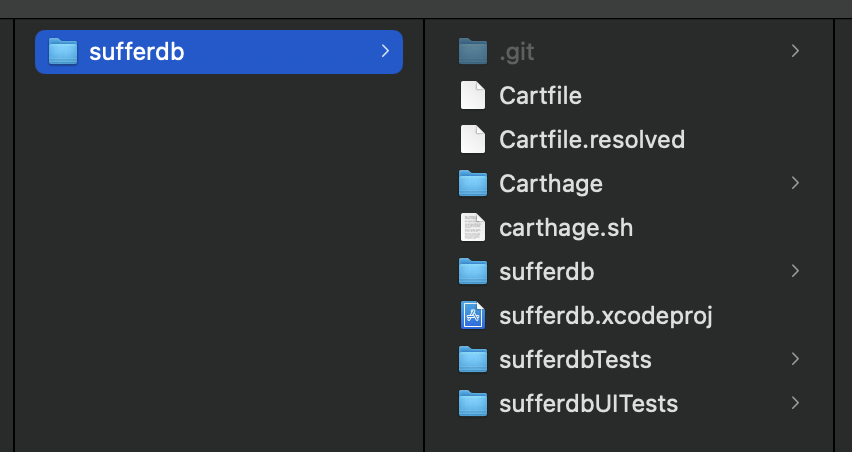The height and width of the screenshot is (452, 852).
Task: Click chevron beside selected sufferdb folder
Action: [385, 51]
